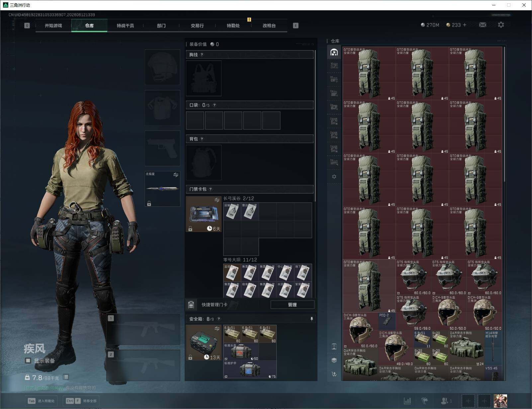Screen dimensions: 532x409
Task: Click the 长弓溪谷: 2/12 label
Action: pyautogui.click(x=238, y=199)
